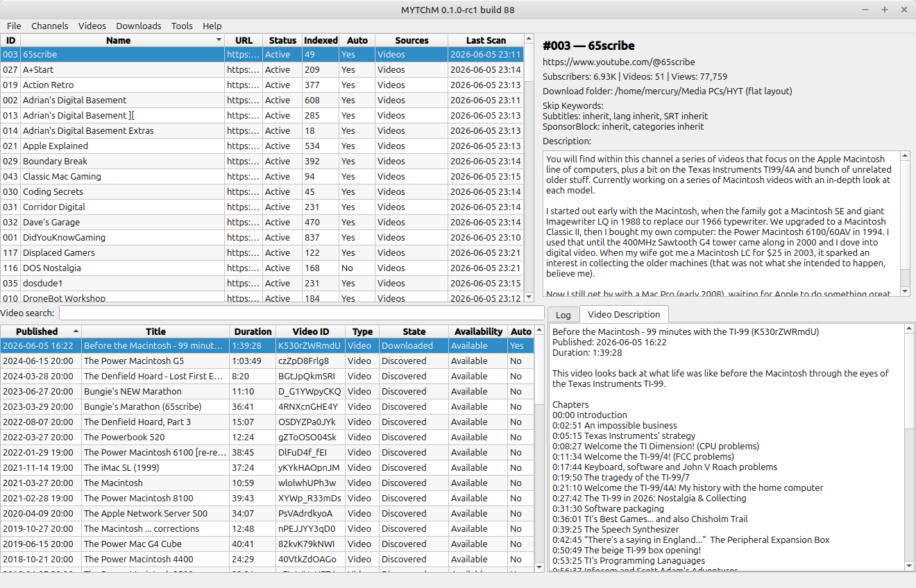Select video The Apple Network Server 500
The height and width of the screenshot is (588, 916).
tap(267, 513)
